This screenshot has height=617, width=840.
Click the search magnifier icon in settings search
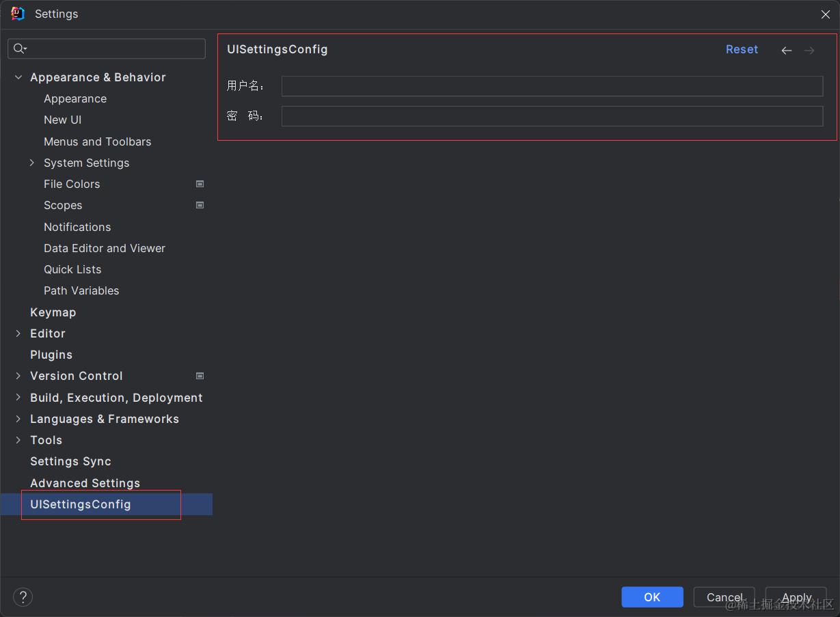(20, 49)
